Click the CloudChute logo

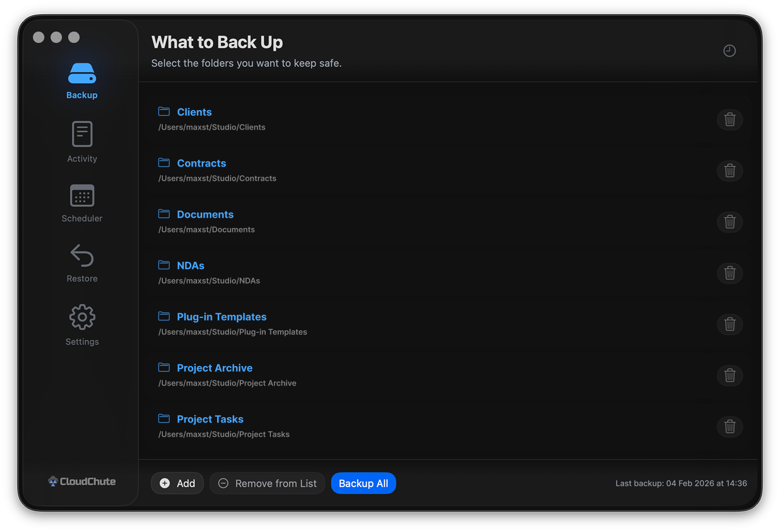tap(82, 481)
